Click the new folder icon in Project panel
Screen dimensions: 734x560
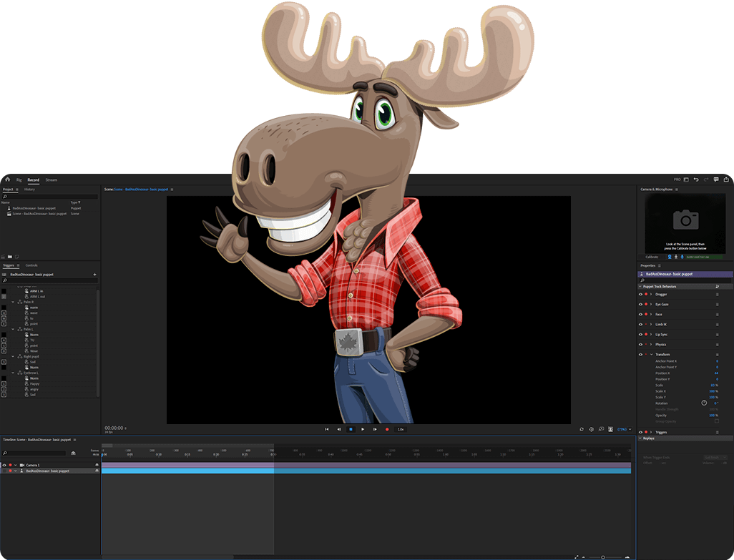tap(10, 257)
